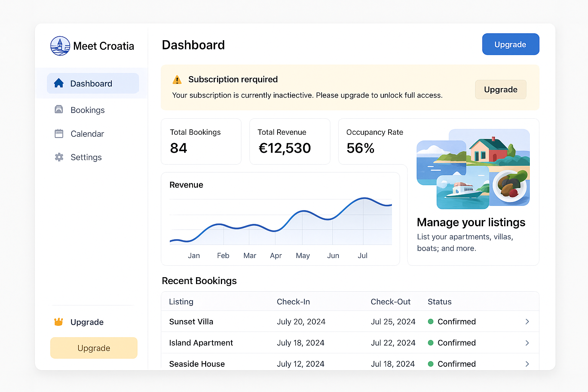Screen dimensions: 588x392
Task: Click the Check-In column header
Action: point(293,302)
